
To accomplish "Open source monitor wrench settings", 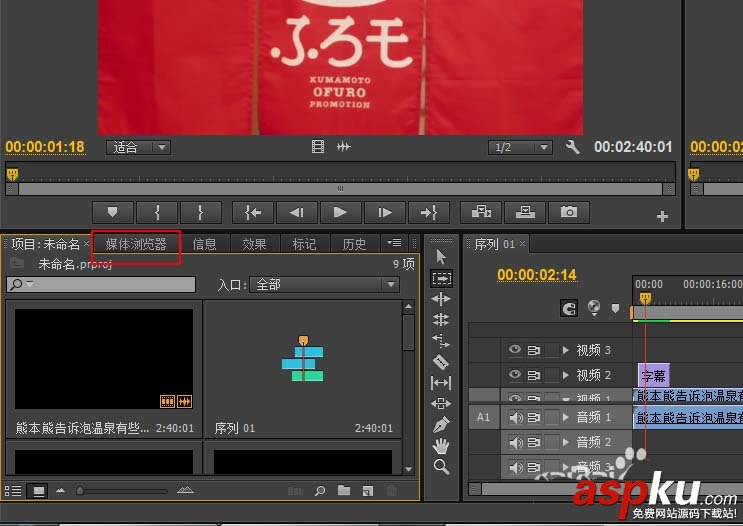I will coord(572,147).
